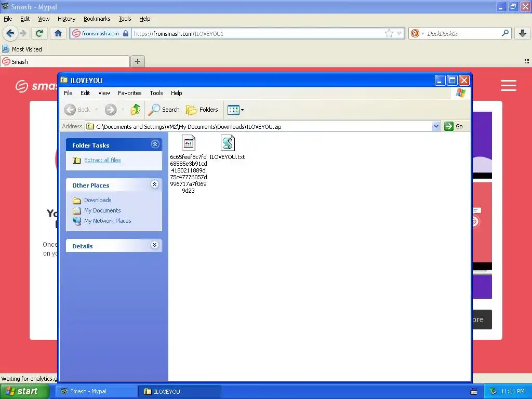This screenshot has height=399, width=532.
Task: Open Downloads in Other Places
Action: click(x=98, y=200)
